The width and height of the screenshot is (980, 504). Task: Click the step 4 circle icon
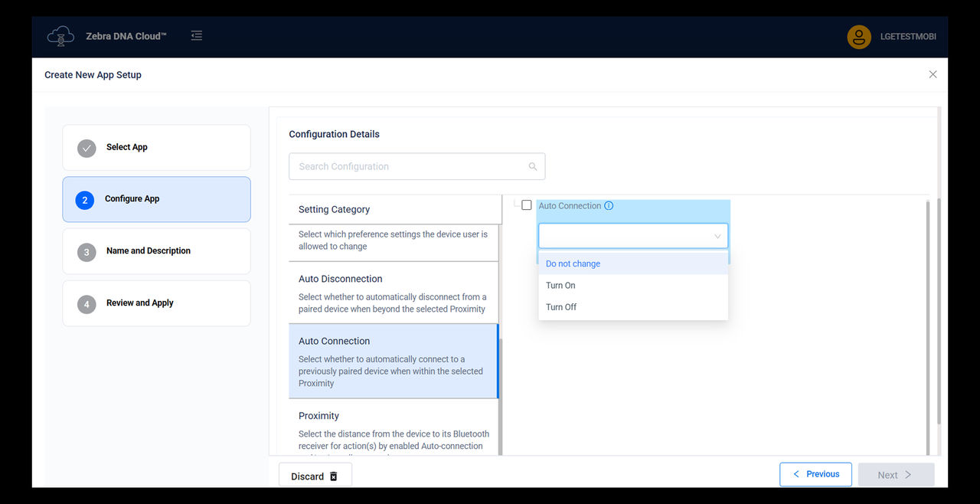point(87,303)
